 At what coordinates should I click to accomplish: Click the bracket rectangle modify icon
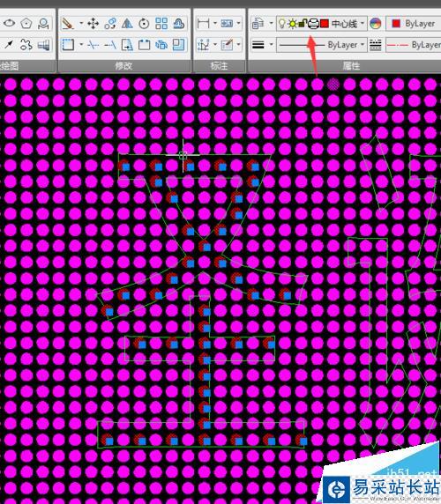click(x=144, y=45)
